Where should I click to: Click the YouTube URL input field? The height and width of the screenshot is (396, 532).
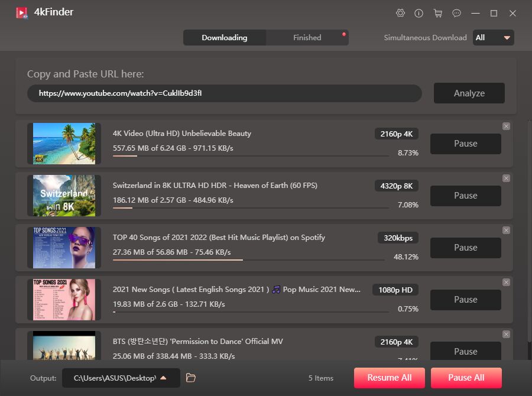point(224,93)
